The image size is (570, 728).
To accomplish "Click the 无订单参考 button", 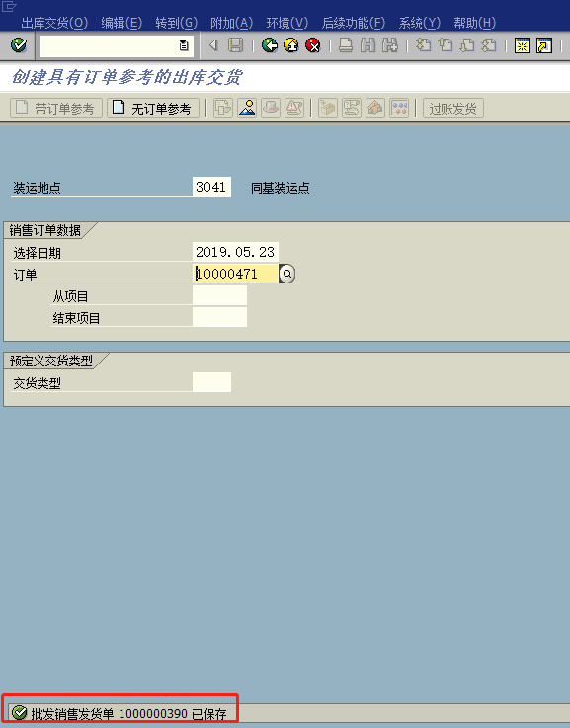I will (153, 109).
